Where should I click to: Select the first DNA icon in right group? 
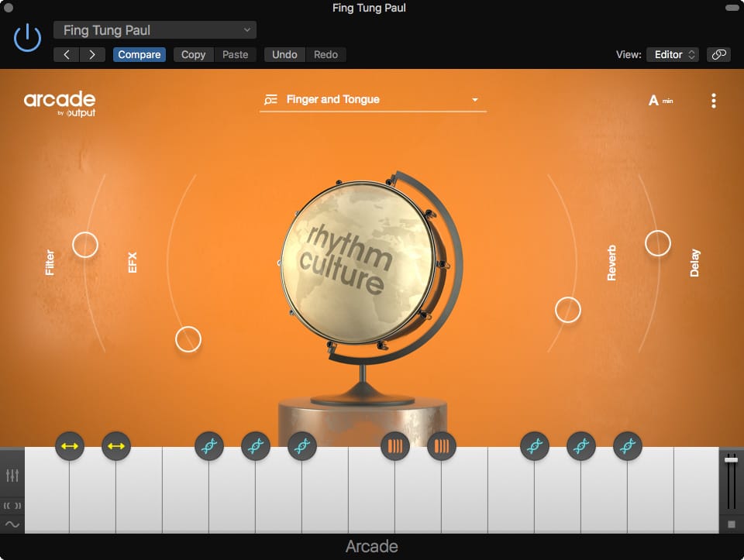tap(535, 445)
